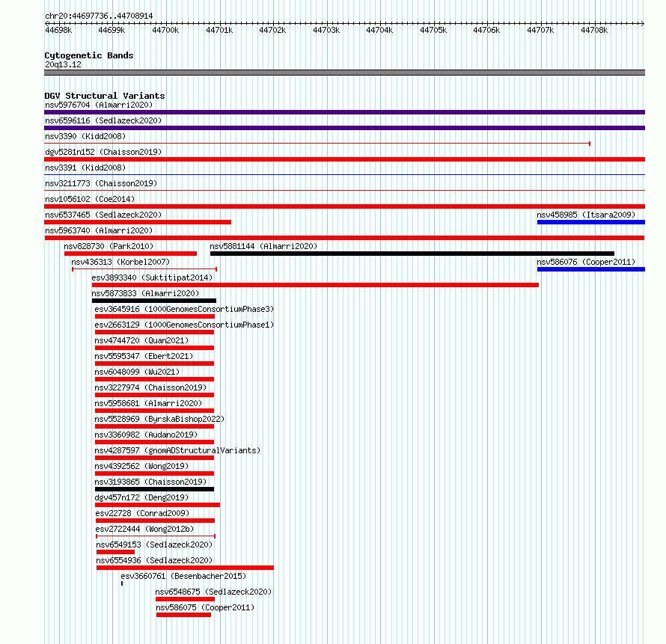Screen dimensions: 666x644
Task: Click the nsv458985 (Itsara2009) label
Action: (586, 215)
